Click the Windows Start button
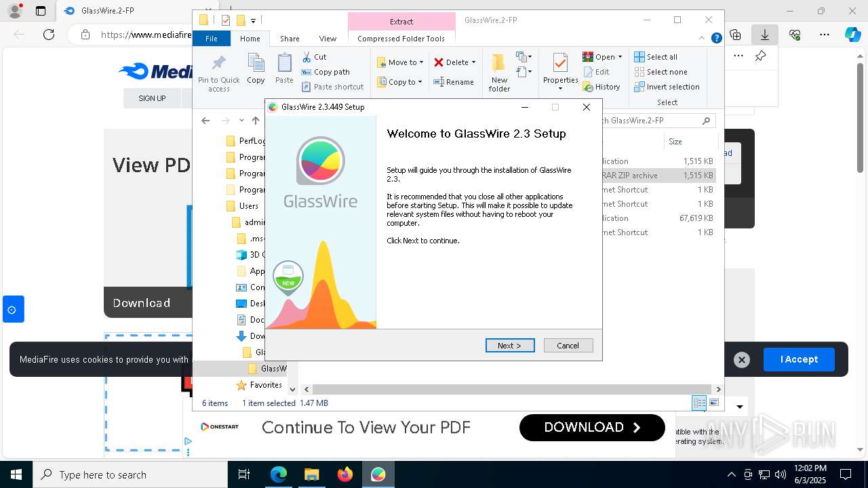Image resolution: width=868 pixels, height=488 pixels. tap(16, 474)
